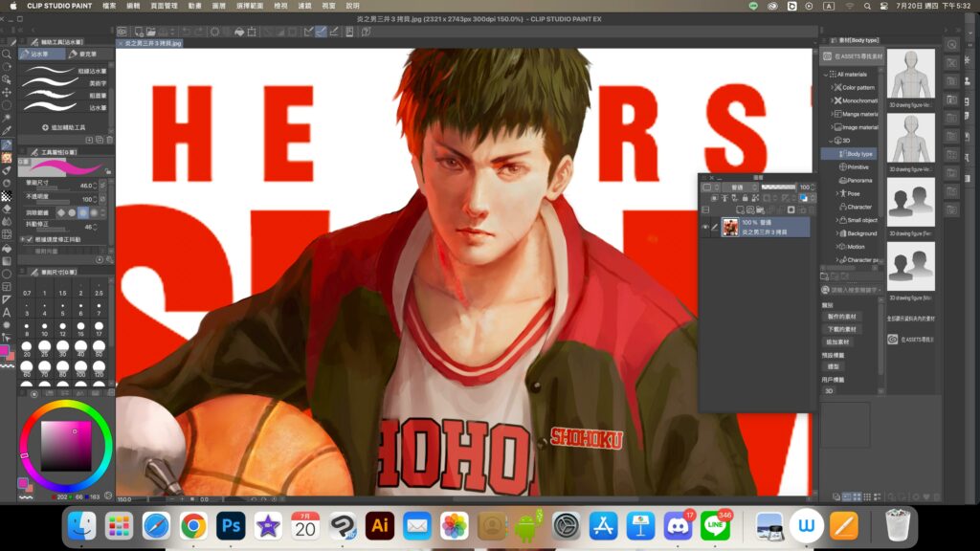Click the material search keyword field
980x551 pixels.
(x=853, y=290)
